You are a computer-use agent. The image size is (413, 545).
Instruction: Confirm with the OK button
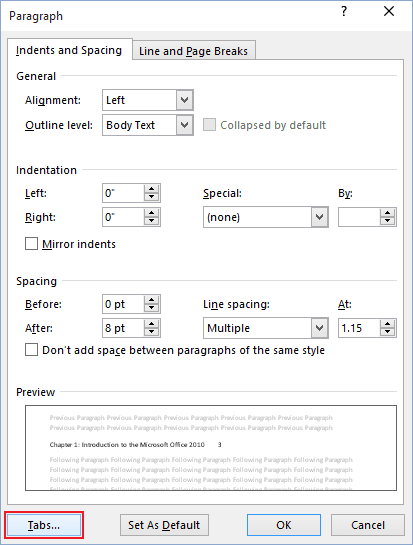284,525
